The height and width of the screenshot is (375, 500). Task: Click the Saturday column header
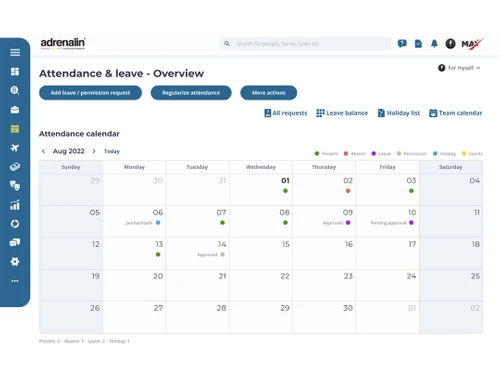pos(451,167)
